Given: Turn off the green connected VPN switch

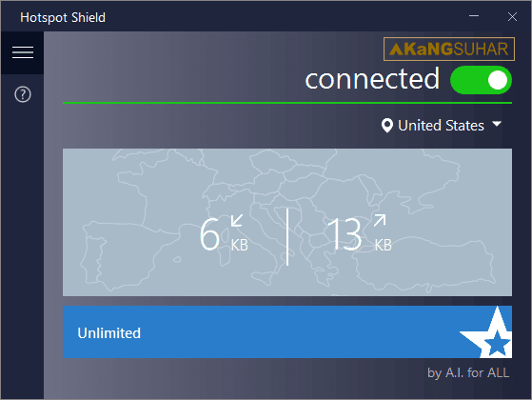Looking at the screenshot, I should (481, 80).
